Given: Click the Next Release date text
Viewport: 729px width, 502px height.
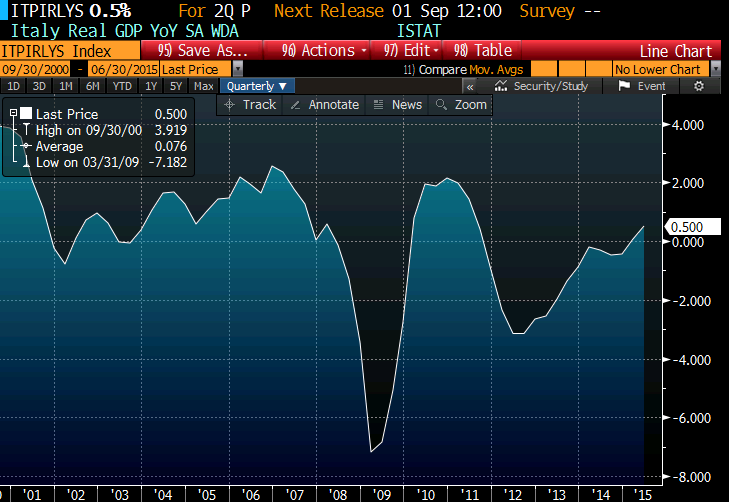Looking at the screenshot, I should tap(447, 11).
